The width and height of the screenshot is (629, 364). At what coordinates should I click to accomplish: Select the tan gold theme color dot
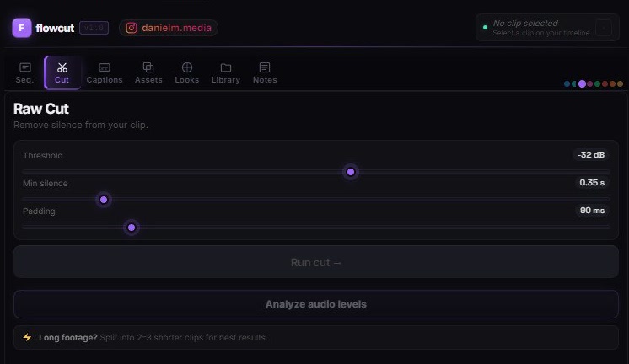point(621,83)
